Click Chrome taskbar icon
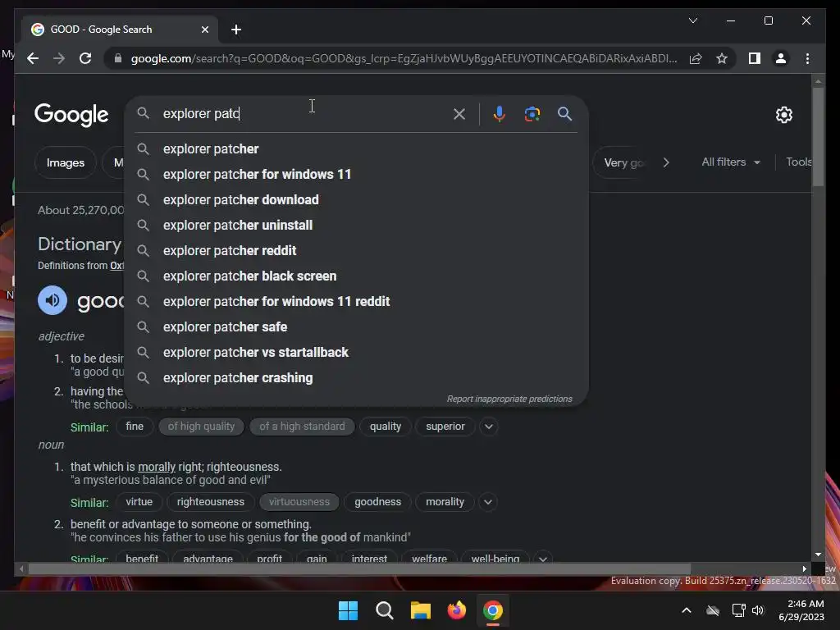The image size is (840, 630). (x=493, y=610)
